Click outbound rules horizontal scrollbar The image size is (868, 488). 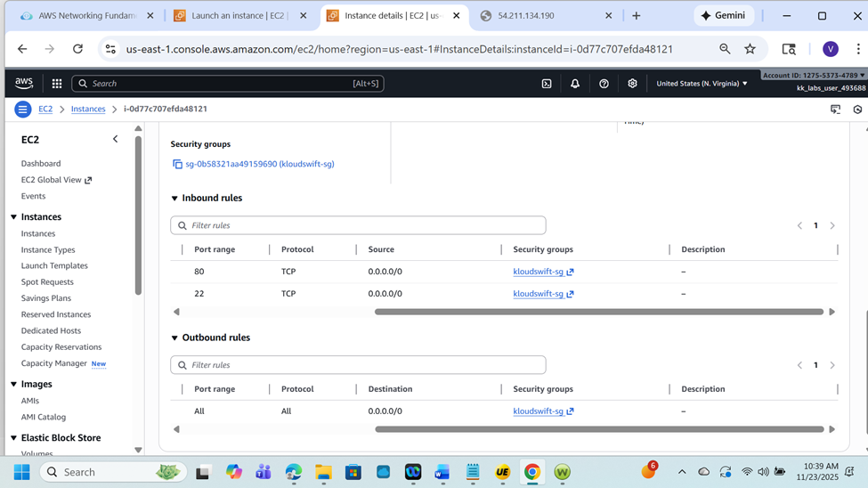point(599,429)
